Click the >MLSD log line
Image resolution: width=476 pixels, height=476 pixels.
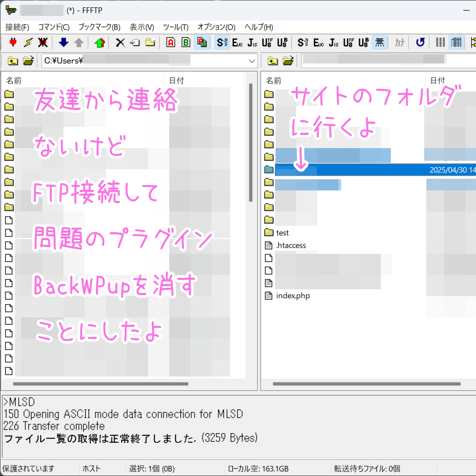pyautogui.click(x=19, y=402)
